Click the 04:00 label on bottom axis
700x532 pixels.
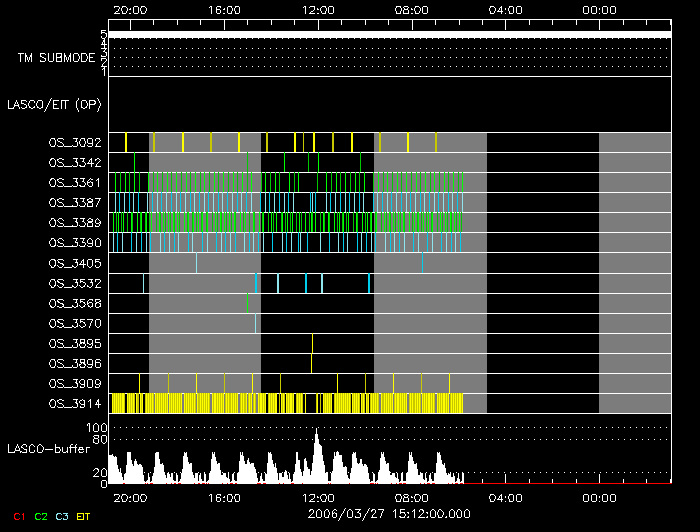505,497
